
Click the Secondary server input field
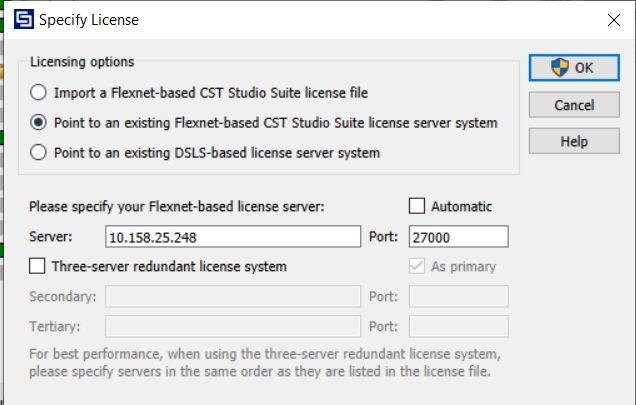point(232,297)
